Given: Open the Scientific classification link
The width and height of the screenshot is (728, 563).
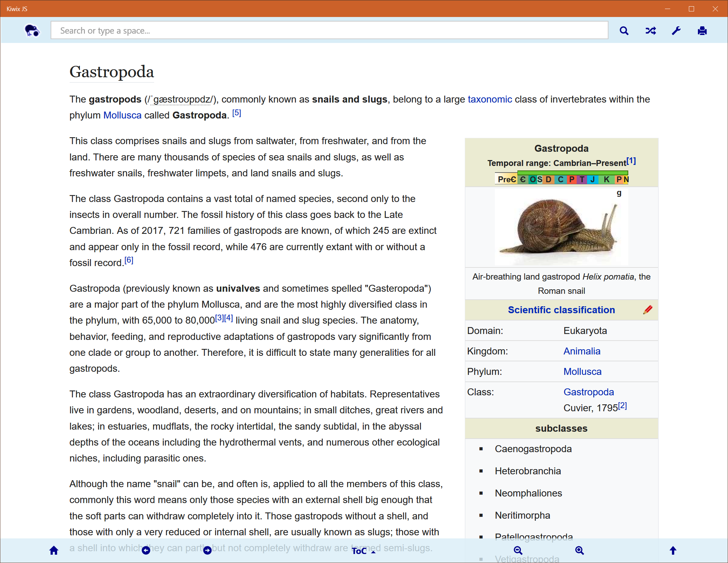Looking at the screenshot, I should pyautogui.click(x=561, y=310).
